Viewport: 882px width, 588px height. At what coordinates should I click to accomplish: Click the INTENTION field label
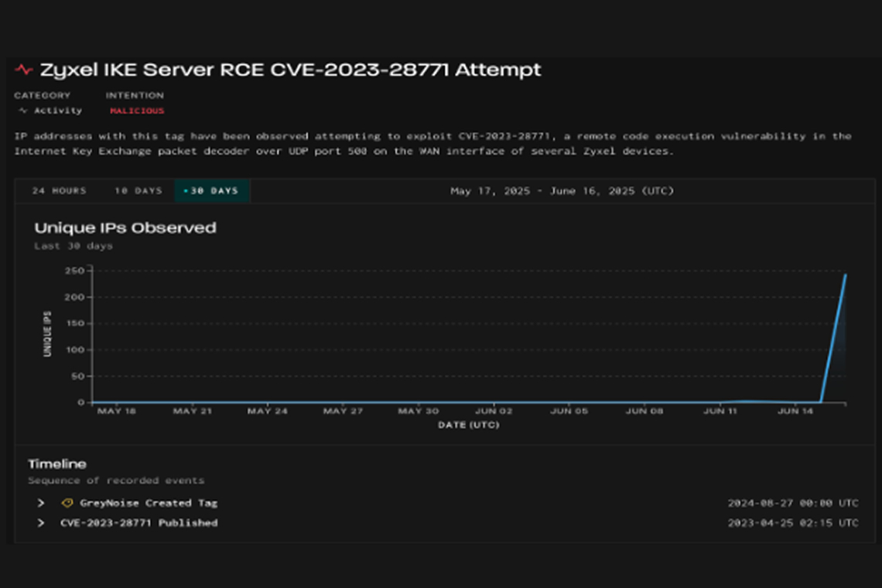(x=135, y=96)
